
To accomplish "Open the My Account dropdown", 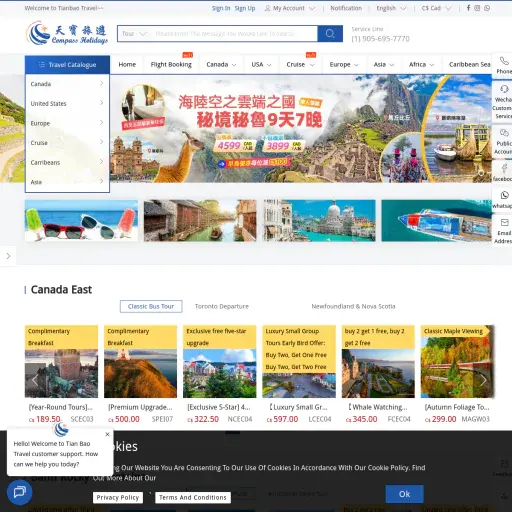I will (289, 8).
